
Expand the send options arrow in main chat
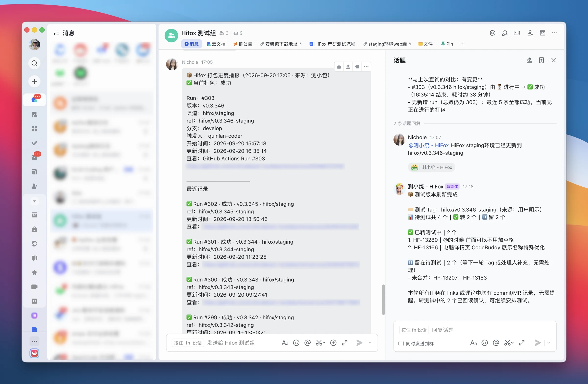pyautogui.click(x=370, y=343)
